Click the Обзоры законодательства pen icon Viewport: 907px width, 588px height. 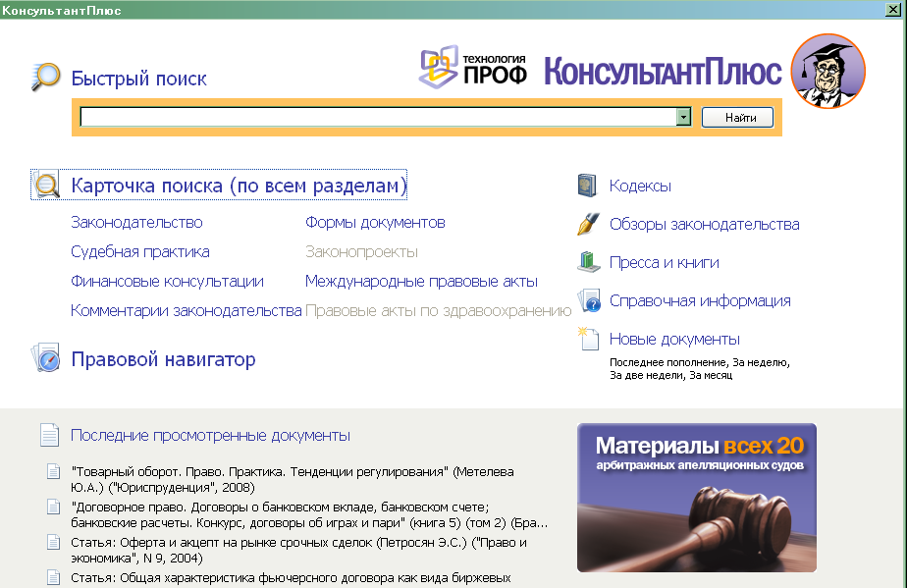coord(588,224)
